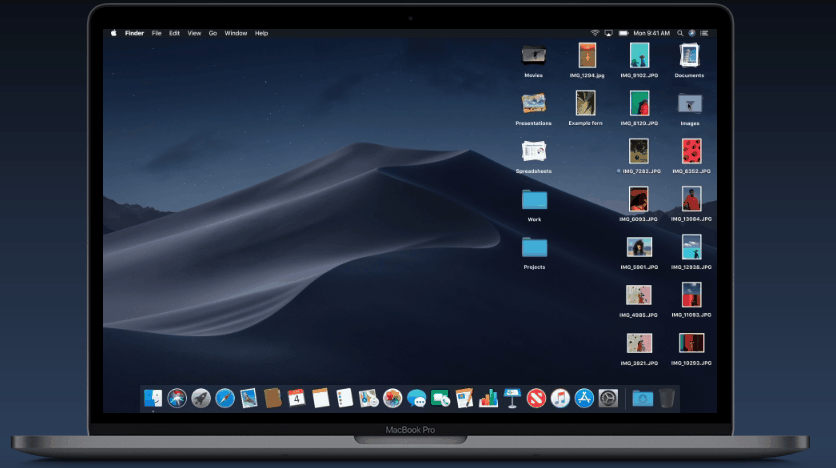Screen dimensions: 836x468
Task: Open the File menu
Action: (x=156, y=33)
